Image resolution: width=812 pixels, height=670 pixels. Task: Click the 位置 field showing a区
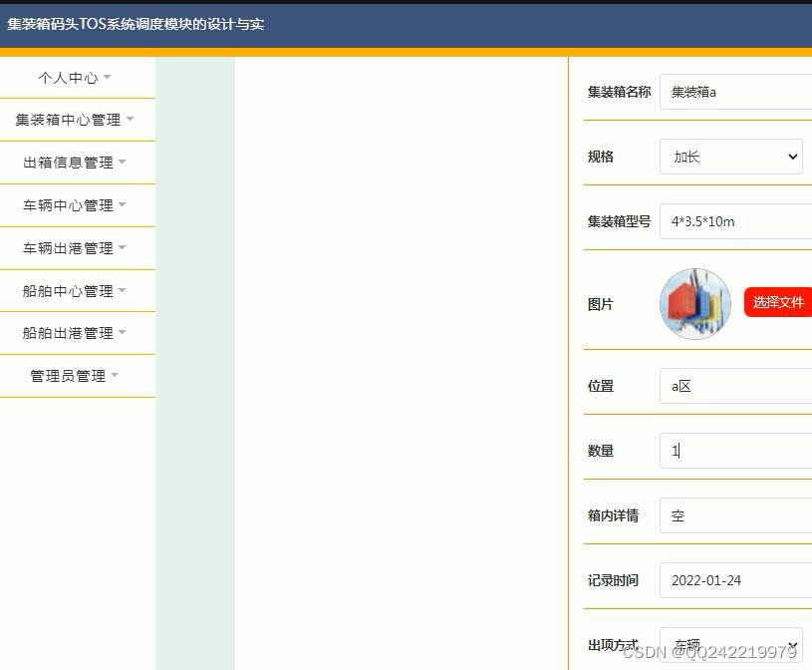[737, 386]
